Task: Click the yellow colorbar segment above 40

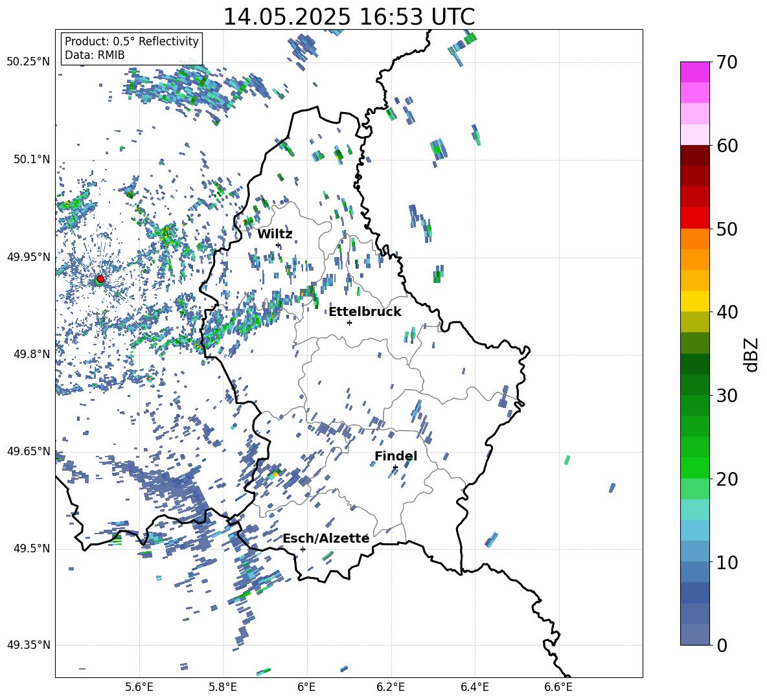Action: 694,301
